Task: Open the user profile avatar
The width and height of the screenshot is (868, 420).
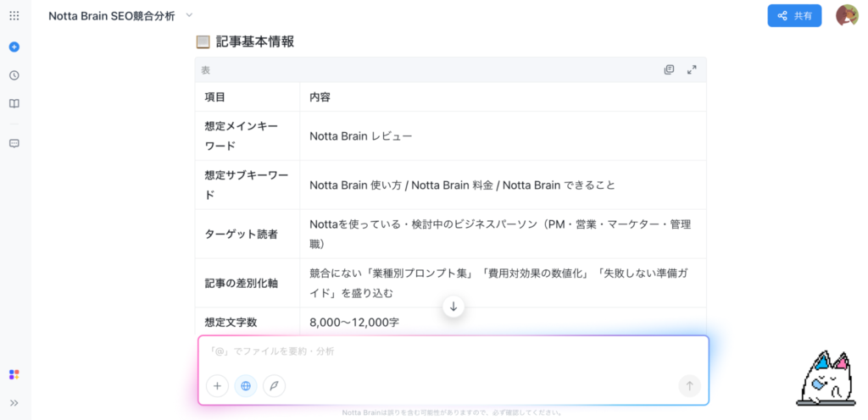Action: coord(847,15)
